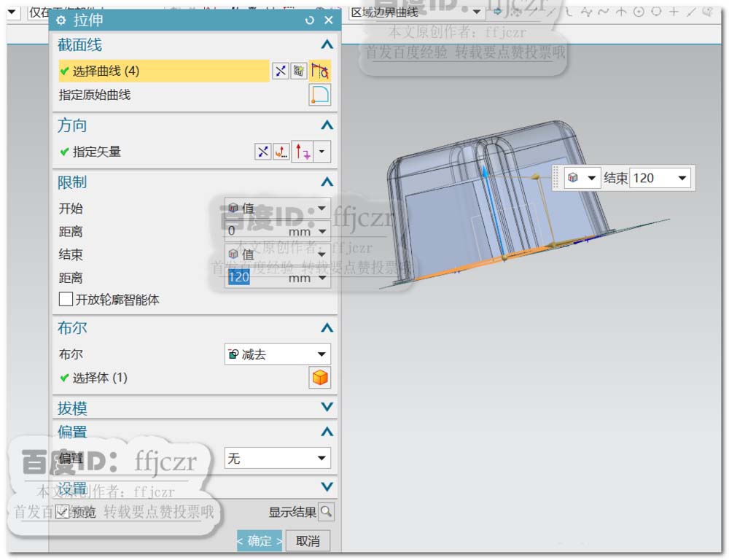Toggle the 开放轮廓智能体 checkbox
729x560 pixels.
66,299
